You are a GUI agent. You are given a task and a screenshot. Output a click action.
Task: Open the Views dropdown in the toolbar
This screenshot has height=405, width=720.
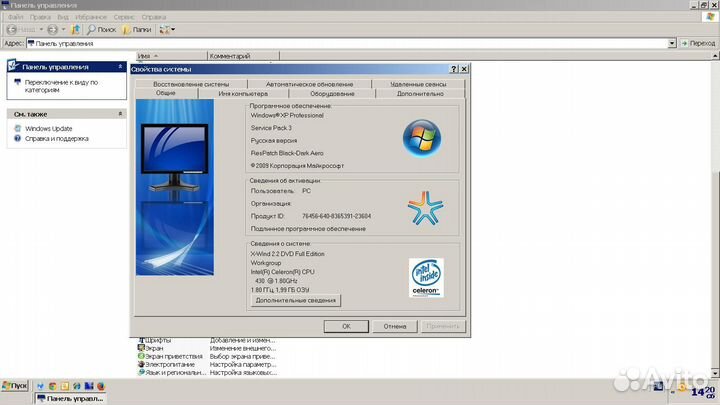click(x=167, y=29)
